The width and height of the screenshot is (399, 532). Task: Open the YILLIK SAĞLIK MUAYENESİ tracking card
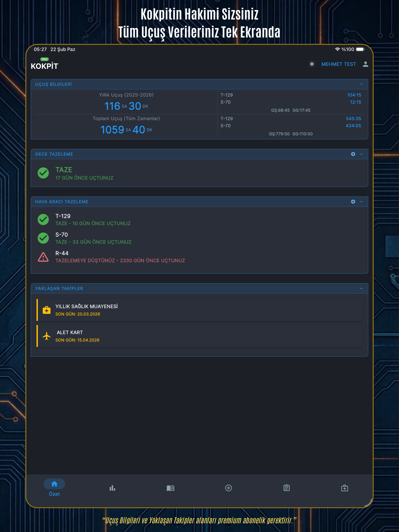point(200,310)
